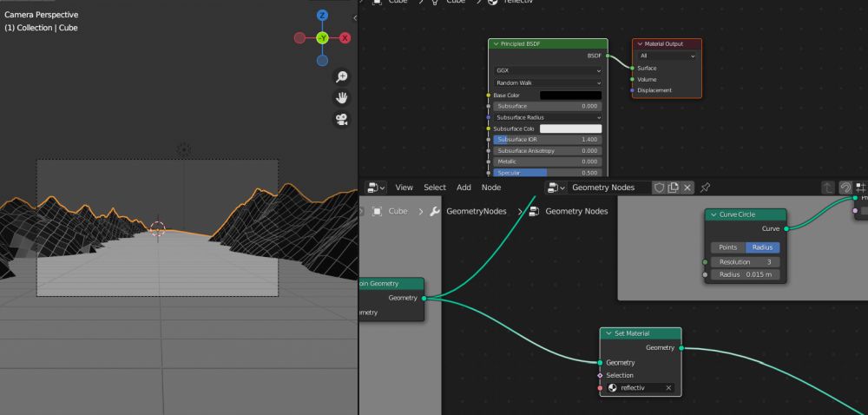This screenshot has height=415, width=868.
Task: Select Points mode in Curve Circle node
Action: pos(728,247)
